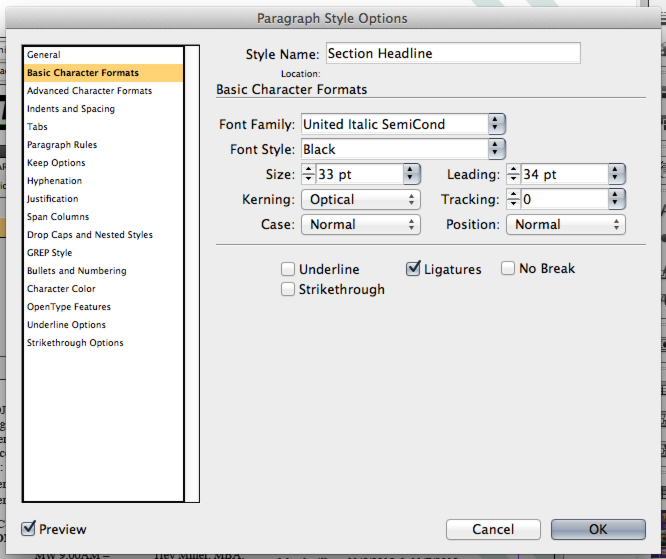Click the Leading value field

(x=564, y=174)
